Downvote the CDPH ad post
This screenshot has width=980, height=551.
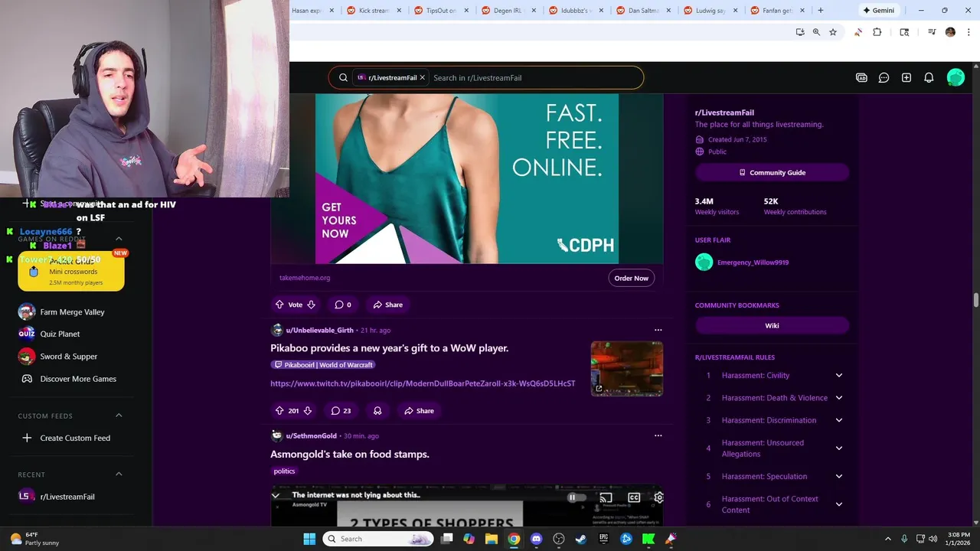(311, 305)
